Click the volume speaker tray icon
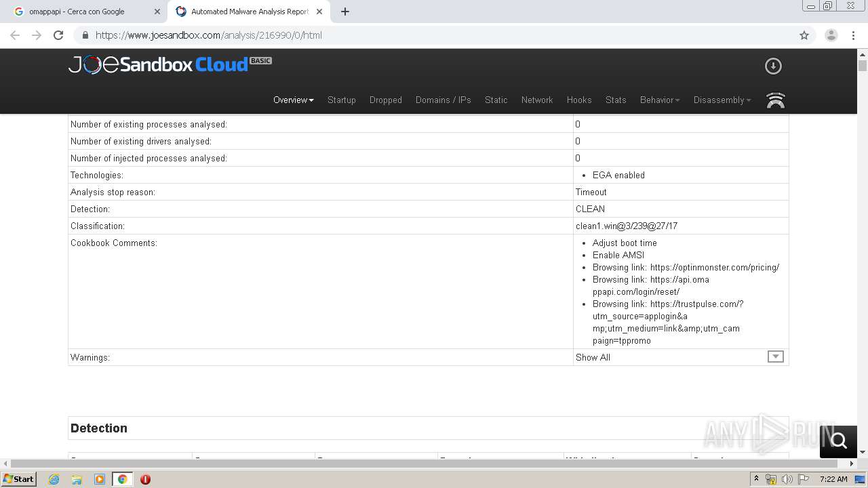868x488 pixels. tap(787, 479)
